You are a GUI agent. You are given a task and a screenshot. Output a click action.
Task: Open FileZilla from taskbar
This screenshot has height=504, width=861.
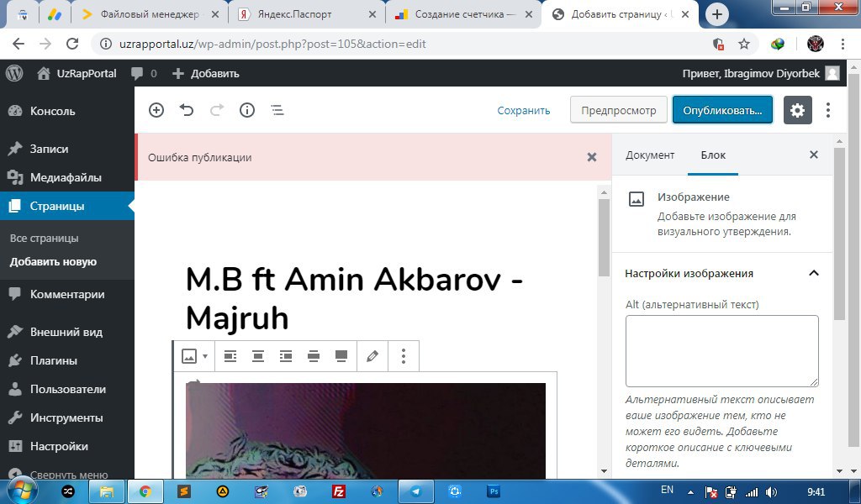(x=339, y=491)
